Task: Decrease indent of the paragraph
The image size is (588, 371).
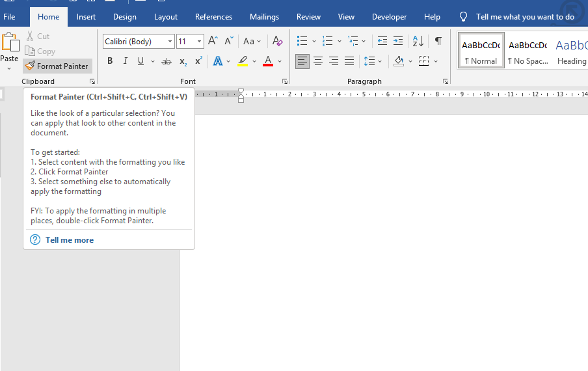Action: [x=382, y=41]
